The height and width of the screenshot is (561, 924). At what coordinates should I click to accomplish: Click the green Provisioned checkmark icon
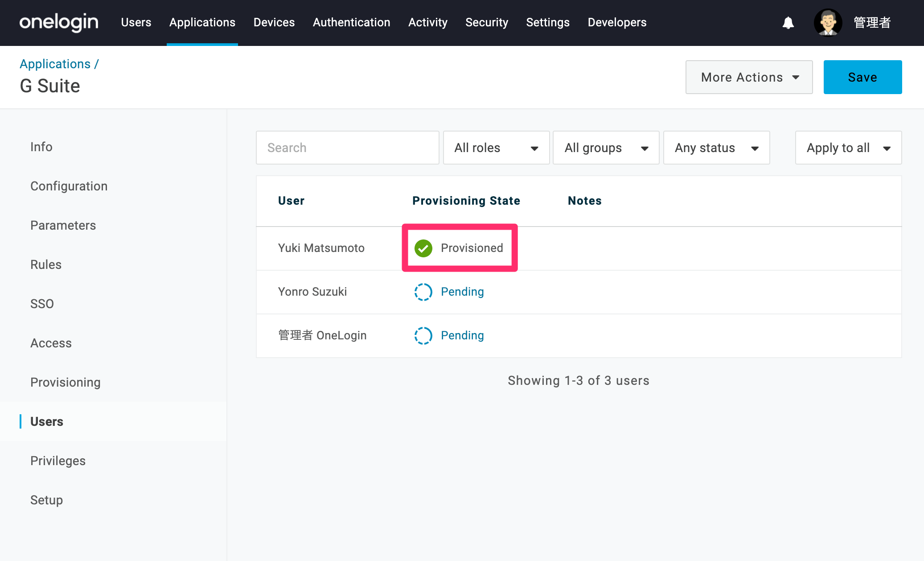click(423, 248)
